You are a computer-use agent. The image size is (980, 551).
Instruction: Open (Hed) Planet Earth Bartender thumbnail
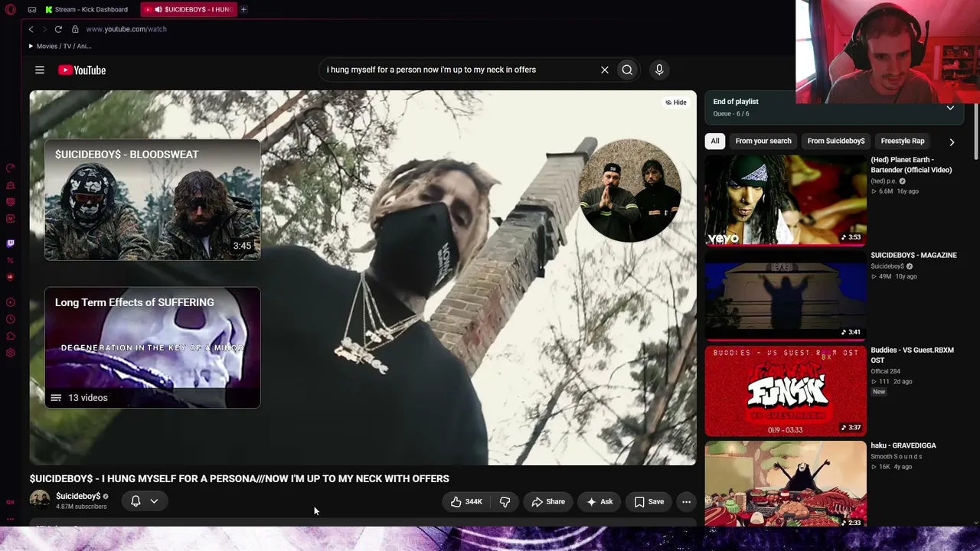tap(786, 201)
